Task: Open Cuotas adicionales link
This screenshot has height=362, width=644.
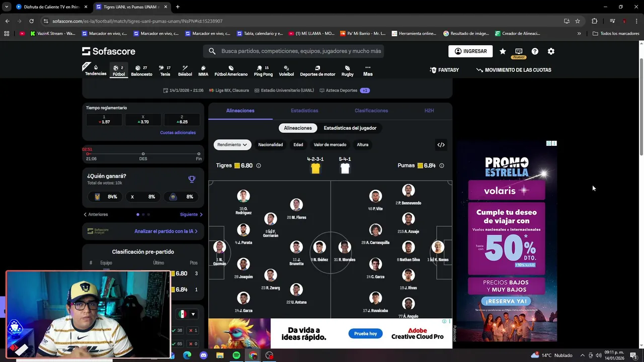Action: [x=178, y=133]
